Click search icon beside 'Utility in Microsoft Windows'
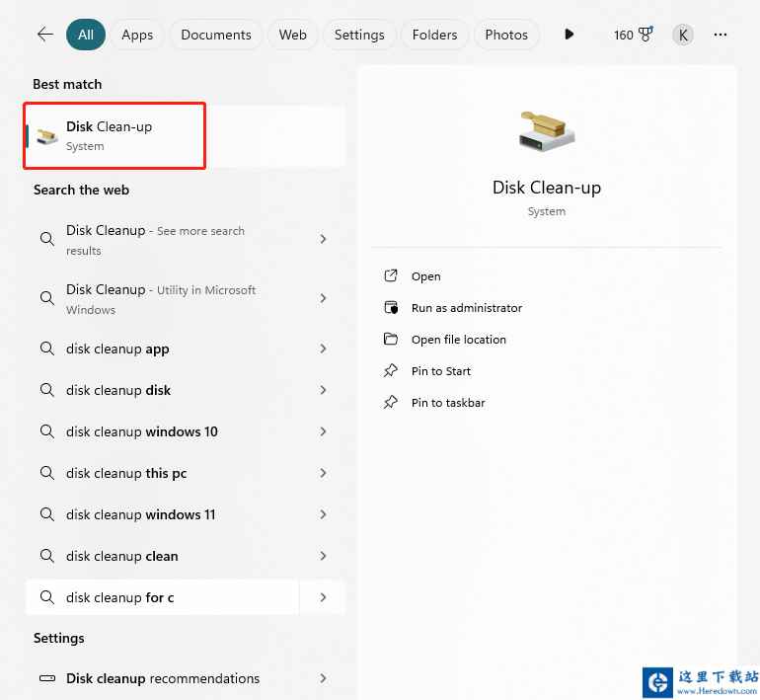 47,298
